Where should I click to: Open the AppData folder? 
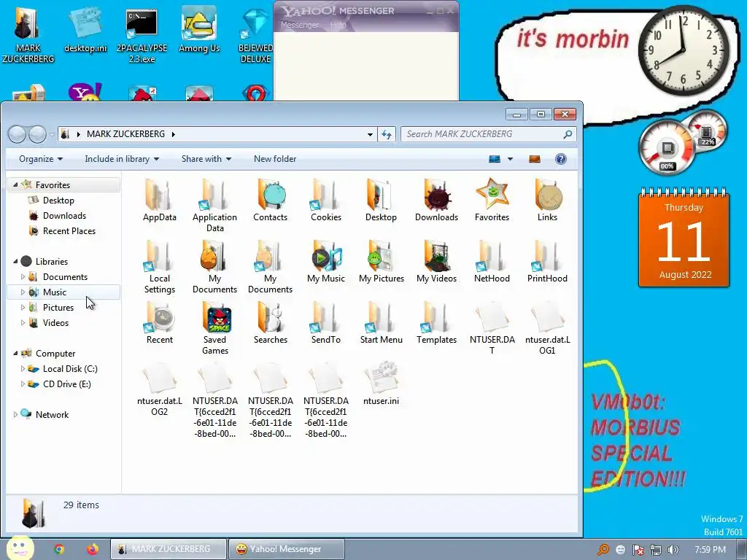159,200
